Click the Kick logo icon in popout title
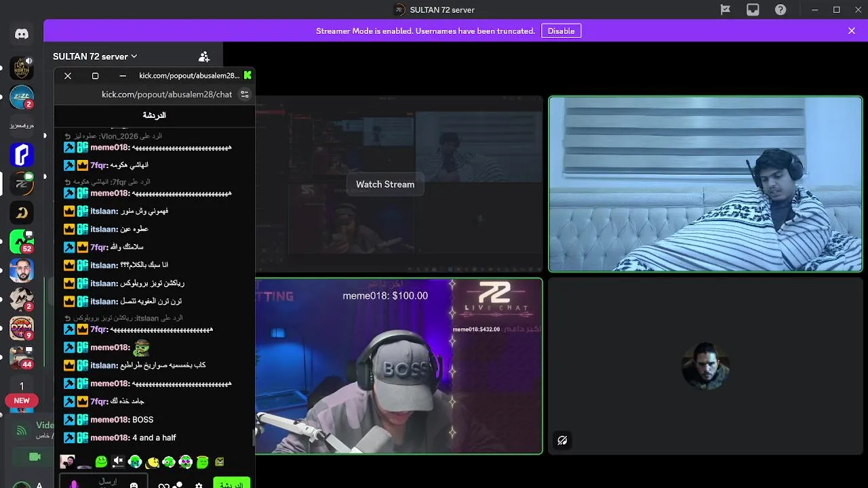This screenshot has width=868, height=488. point(248,75)
